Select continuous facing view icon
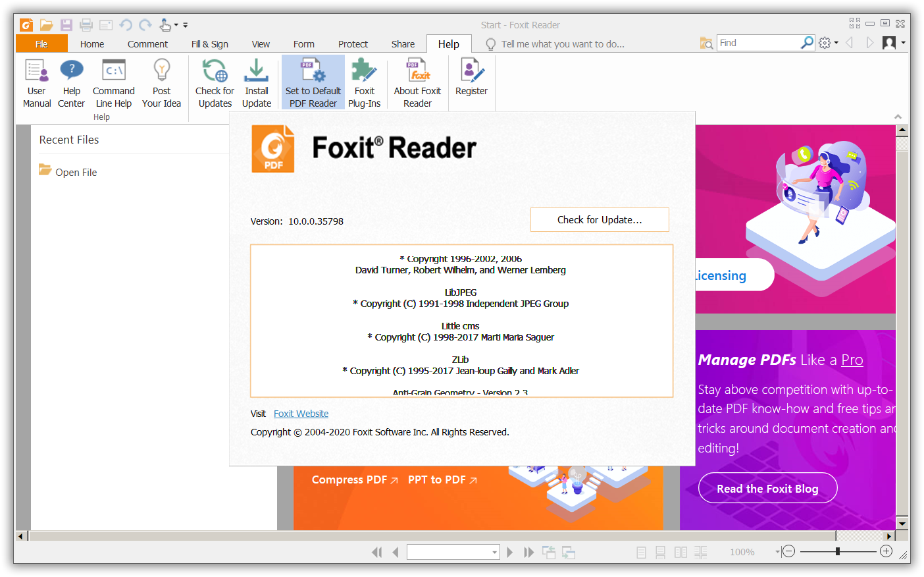This screenshot has height=577, width=924. pyautogui.click(x=700, y=552)
